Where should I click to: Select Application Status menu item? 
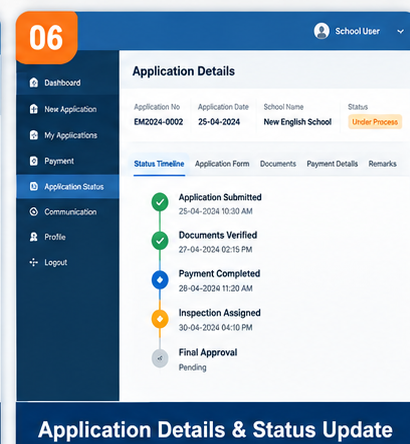[68, 187]
